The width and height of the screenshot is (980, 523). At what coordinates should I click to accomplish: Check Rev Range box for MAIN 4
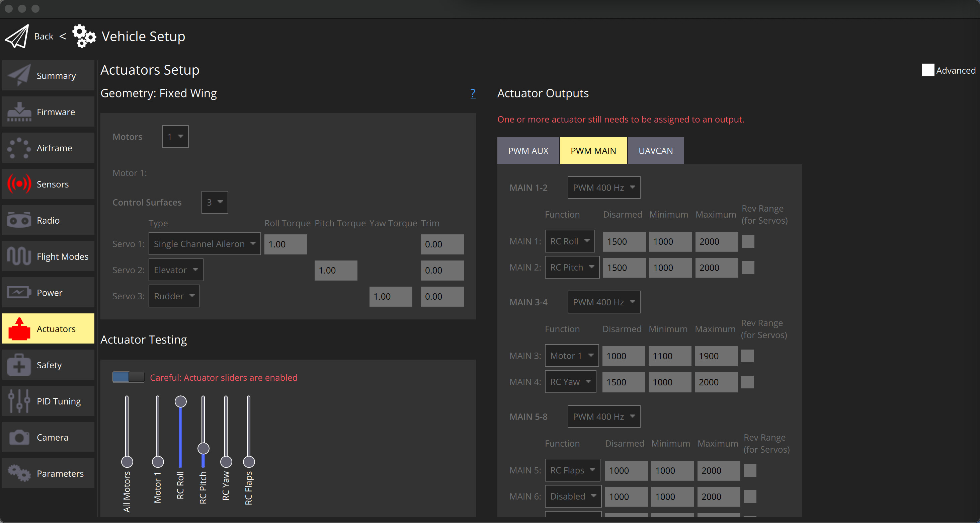pos(747,382)
